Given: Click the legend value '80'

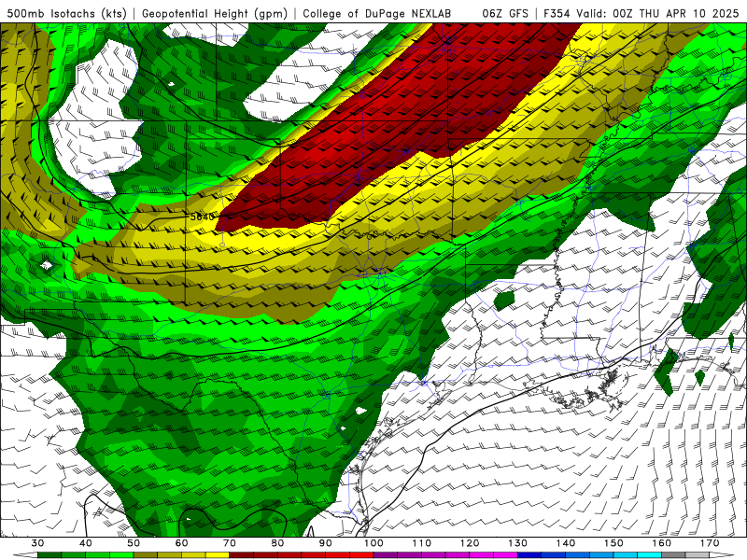Looking at the screenshot, I should tap(277, 543).
